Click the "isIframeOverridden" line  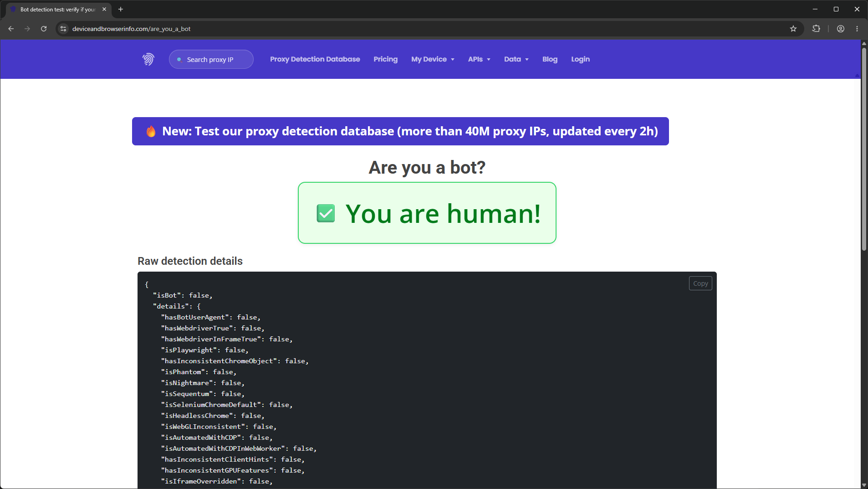[x=217, y=481]
